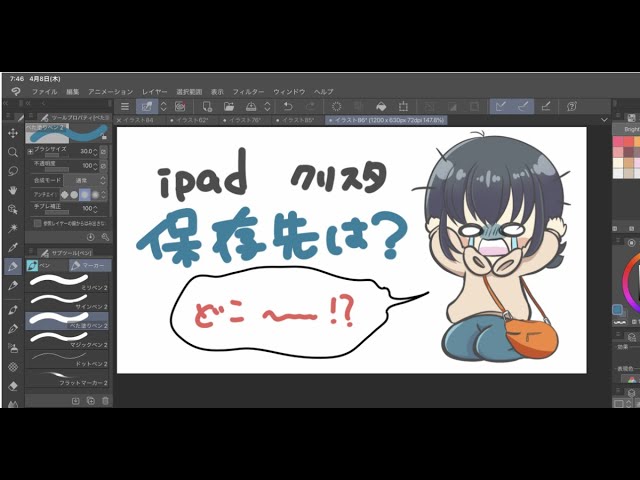Open the ファイル menu
The image size is (640, 480).
click(45, 92)
